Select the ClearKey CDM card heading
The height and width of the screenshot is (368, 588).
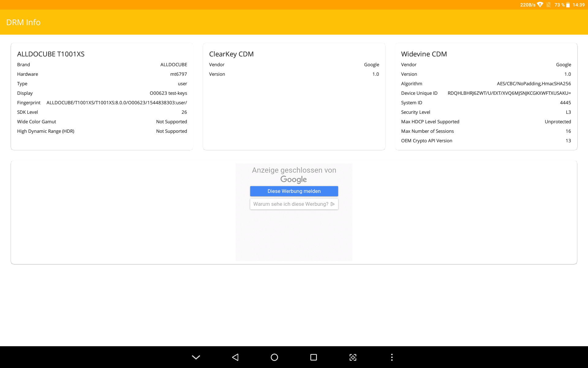pyautogui.click(x=231, y=54)
